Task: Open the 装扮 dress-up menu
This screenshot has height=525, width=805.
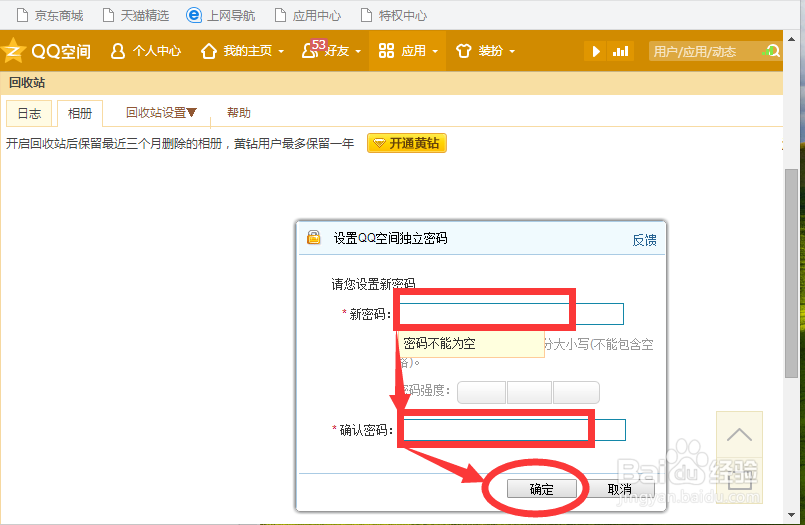Action: tap(485, 51)
